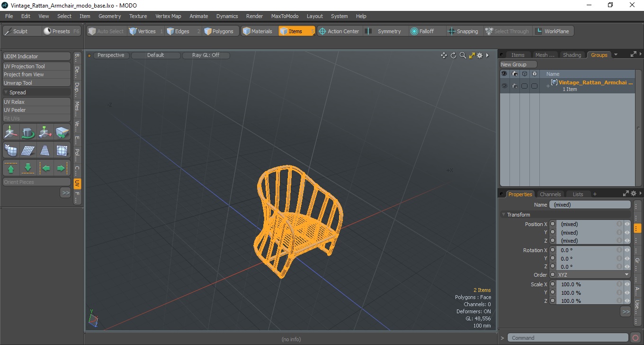Open the Ray GL: Off dropdown

206,55
